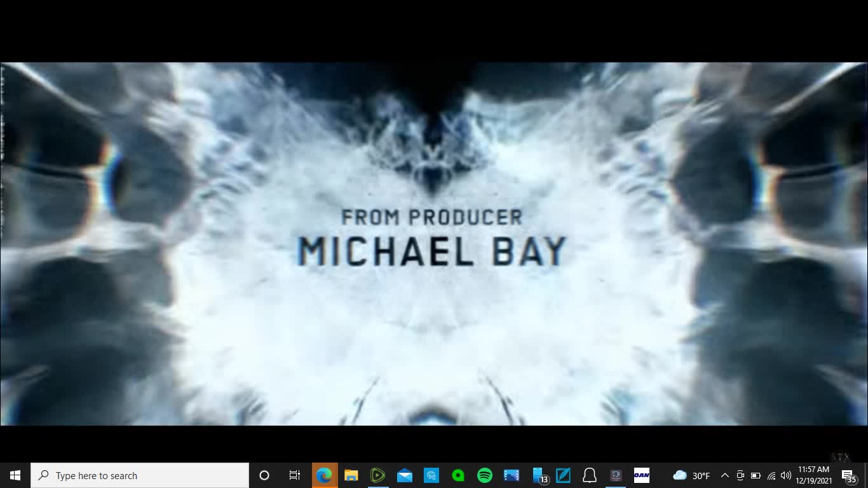Switch to Microsoft Edge on the taskbar

click(x=324, y=475)
